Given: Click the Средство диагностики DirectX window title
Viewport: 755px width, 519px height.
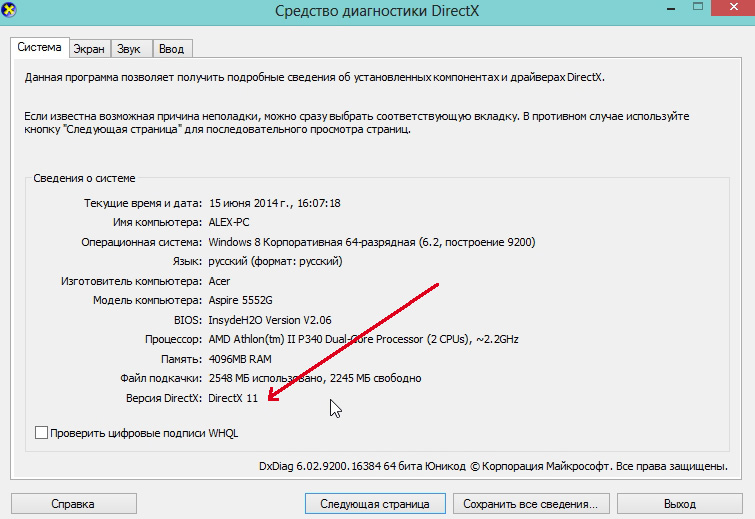Looking at the screenshot, I should click(x=376, y=11).
